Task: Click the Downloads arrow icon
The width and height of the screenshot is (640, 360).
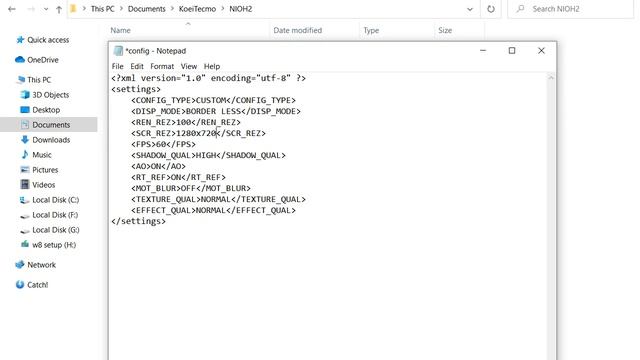Action: pos(25,140)
